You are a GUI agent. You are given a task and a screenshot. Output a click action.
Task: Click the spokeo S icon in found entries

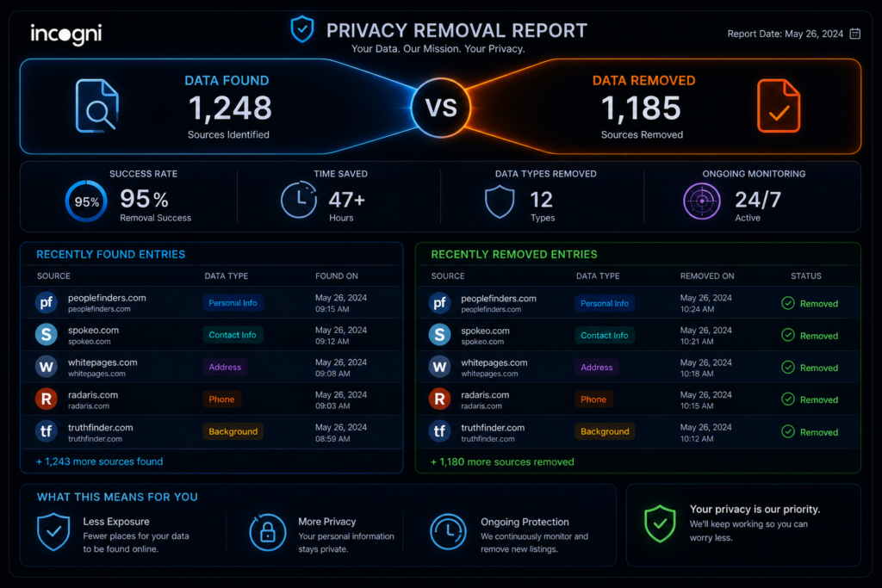pos(47,335)
